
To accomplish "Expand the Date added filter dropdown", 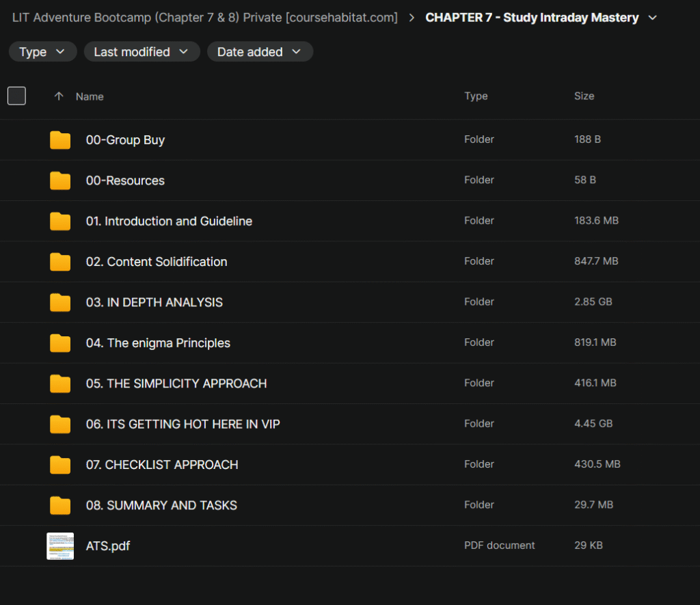I will click(x=260, y=52).
